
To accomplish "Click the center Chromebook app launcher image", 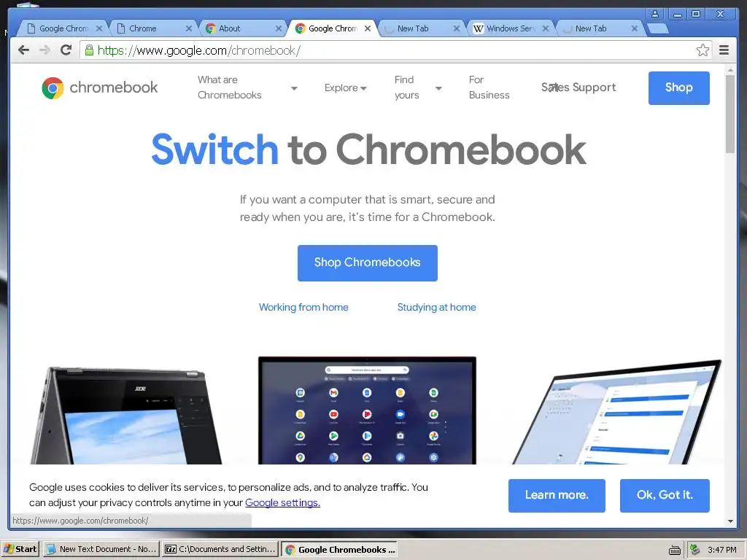I will pyautogui.click(x=367, y=411).
